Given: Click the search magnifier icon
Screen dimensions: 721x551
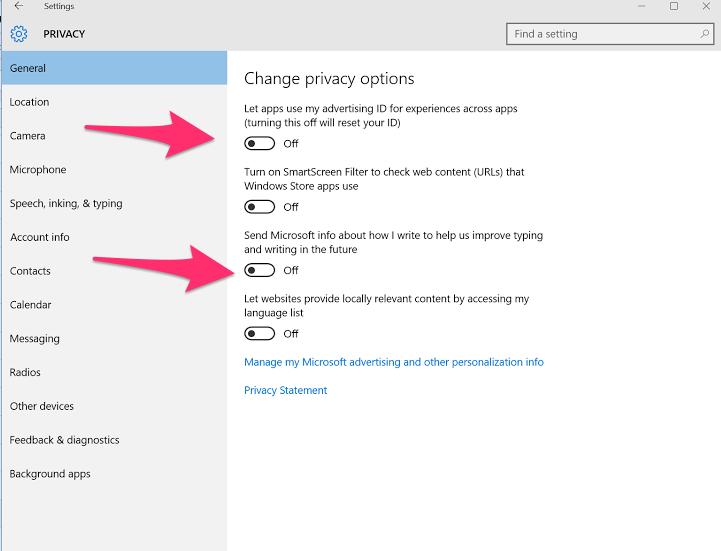Looking at the screenshot, I should [x=704, y=34].
